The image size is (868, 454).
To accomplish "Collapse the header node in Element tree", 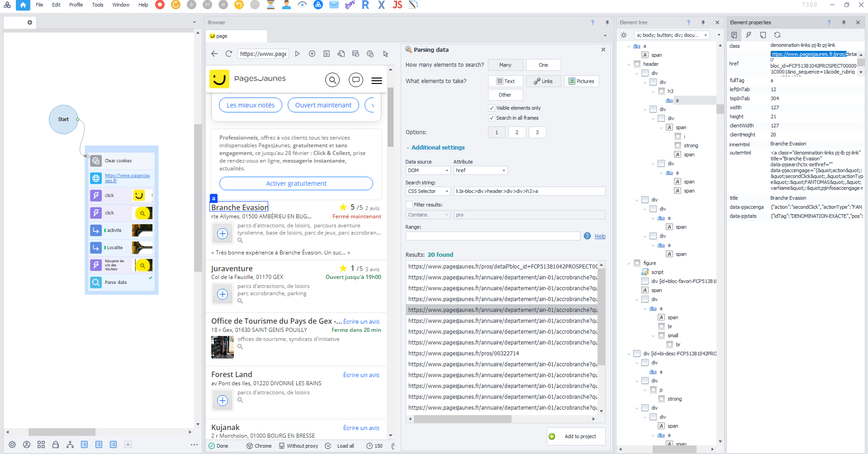I will coord(628,64).
